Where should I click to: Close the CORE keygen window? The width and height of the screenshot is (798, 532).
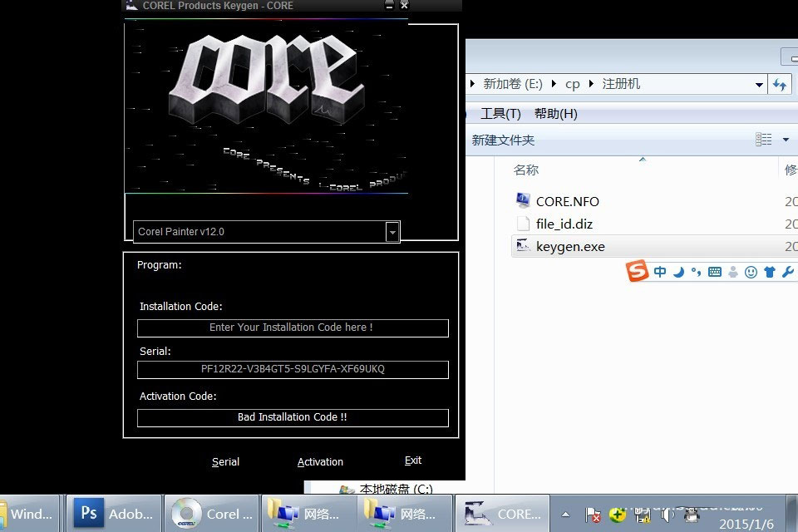(404, 5)
